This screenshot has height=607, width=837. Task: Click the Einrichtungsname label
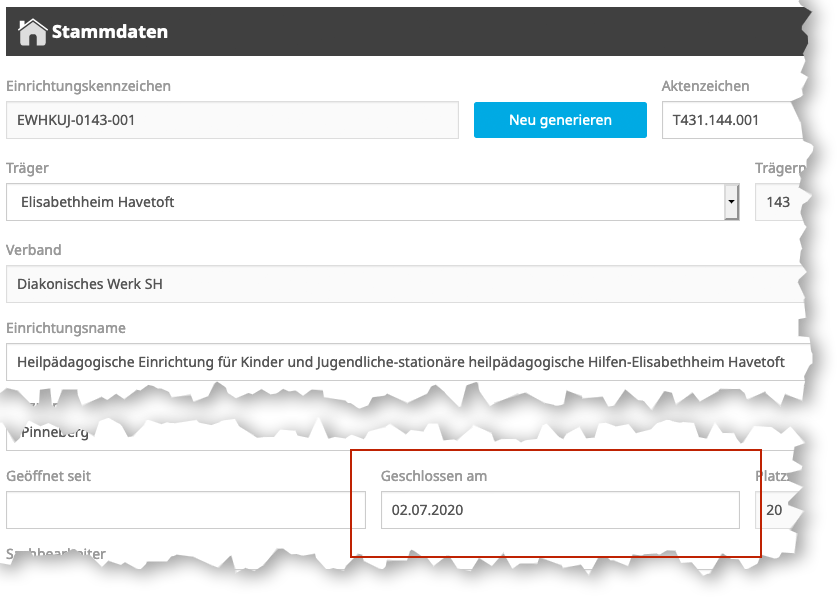tap(66, 328)
